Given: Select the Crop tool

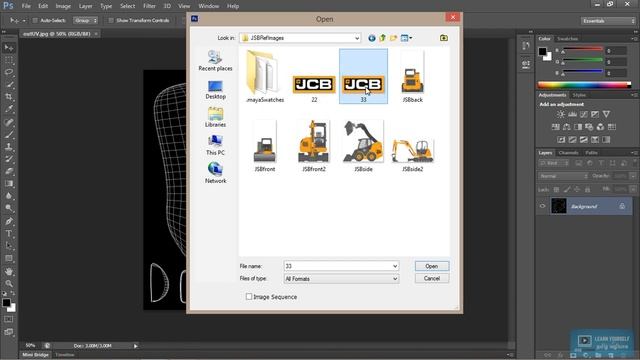Looking at the screenshot, I should tap(9, 97).
